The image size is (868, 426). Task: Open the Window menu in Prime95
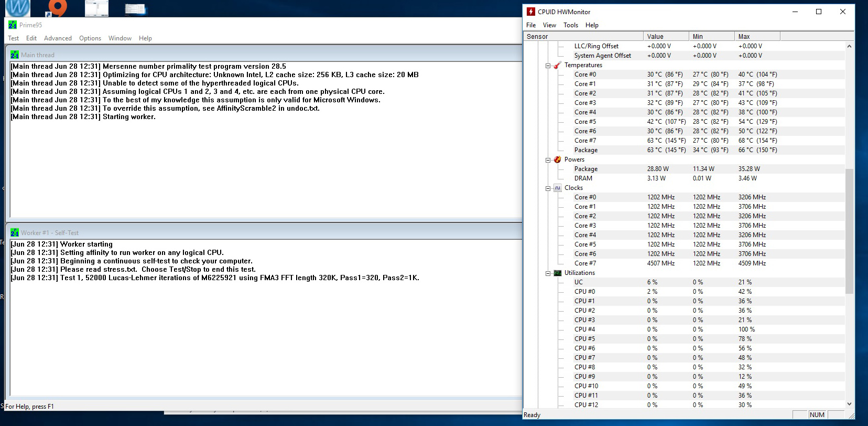pos(120,38)
